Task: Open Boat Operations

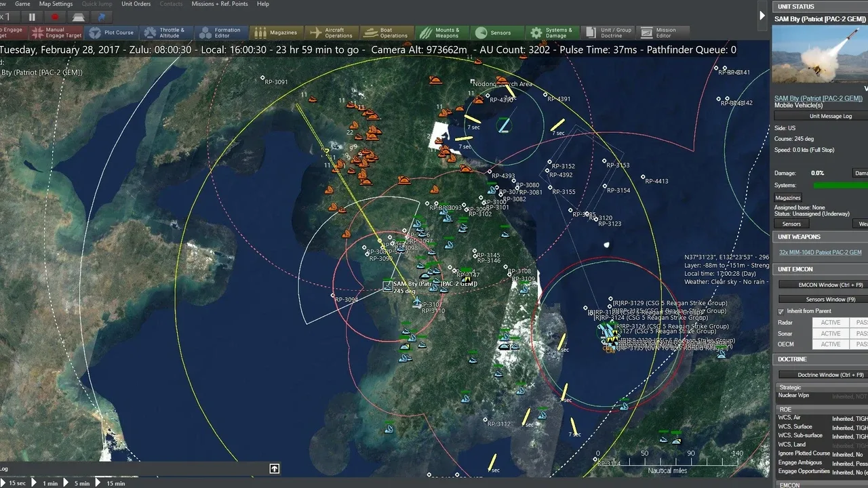Action: click(x=386, y=33)
